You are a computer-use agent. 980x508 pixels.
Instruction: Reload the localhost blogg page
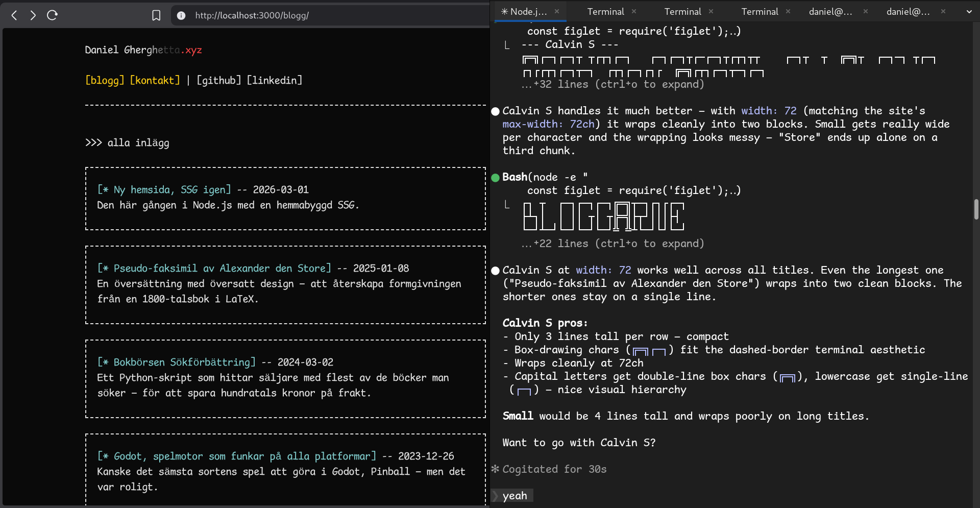pos(52,15)
